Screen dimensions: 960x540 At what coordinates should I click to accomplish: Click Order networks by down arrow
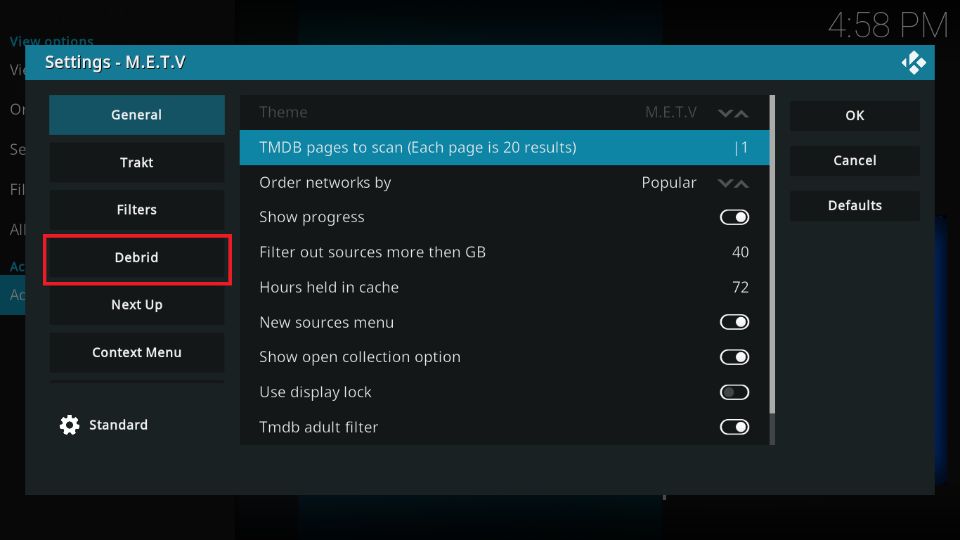(726, 183)
